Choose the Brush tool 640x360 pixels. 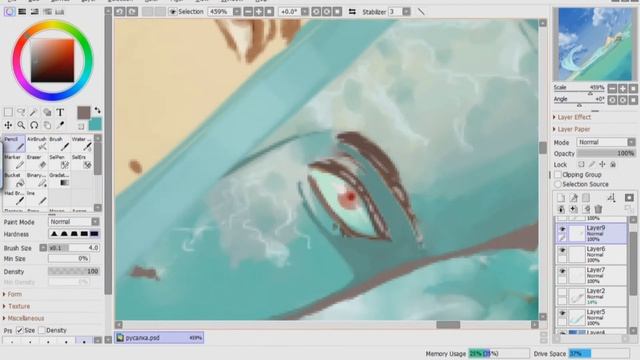coord(60,143)
